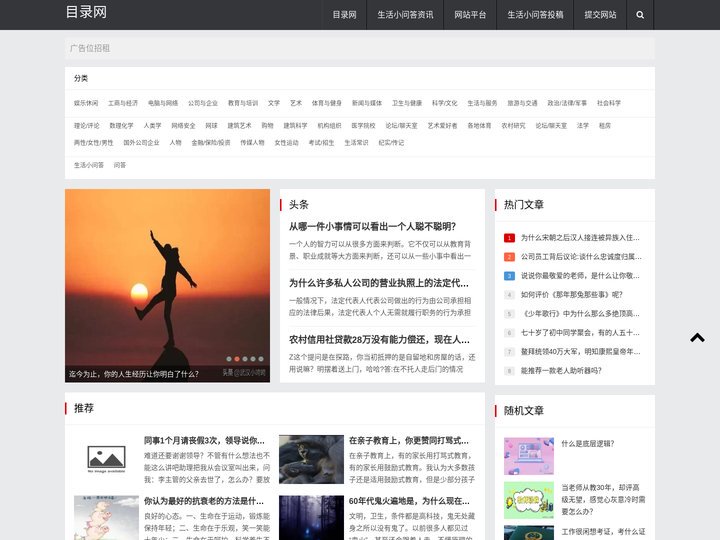720x540 pixels.
Task: Open the 考试/招生 category
Action: click(321, 143)
